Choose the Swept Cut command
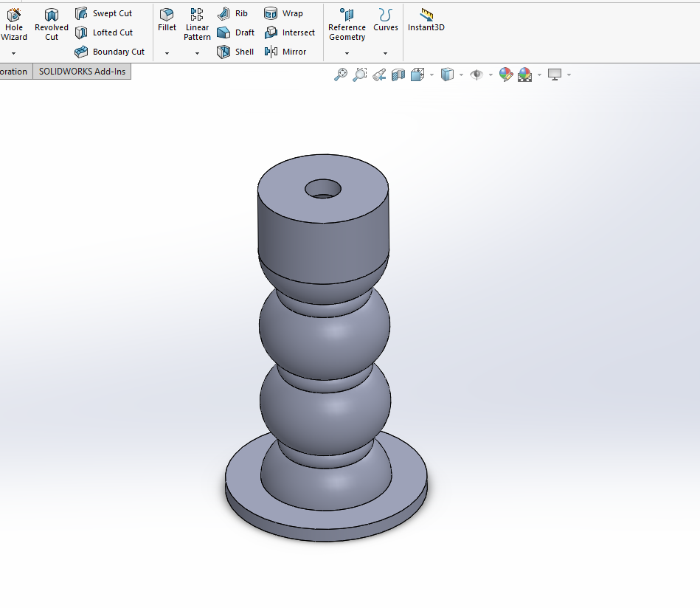700x608 pixels. pyautogui.click(x=103, y=13)
